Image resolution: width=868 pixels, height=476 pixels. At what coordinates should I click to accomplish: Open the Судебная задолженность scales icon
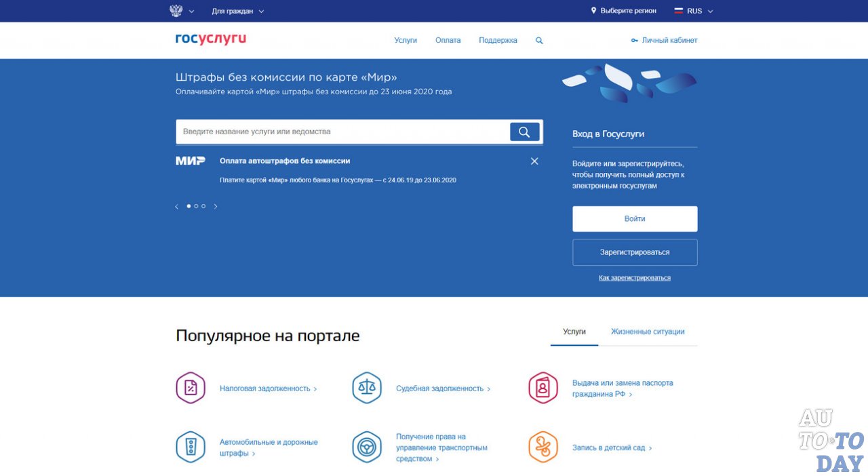click(367, 388)
